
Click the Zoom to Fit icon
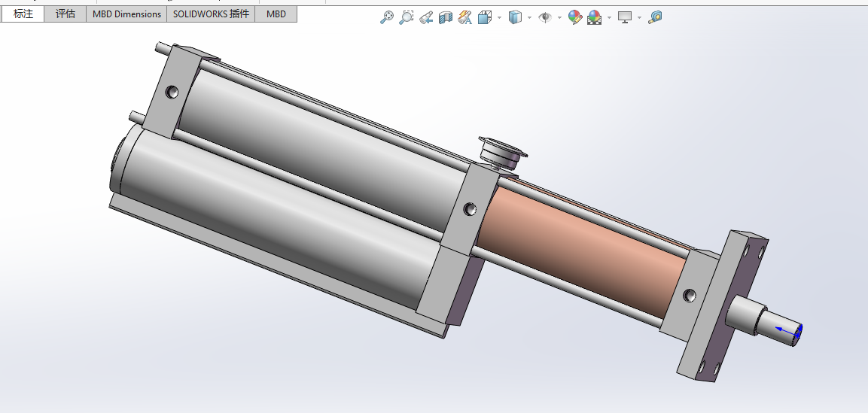[x=387, y=17]
